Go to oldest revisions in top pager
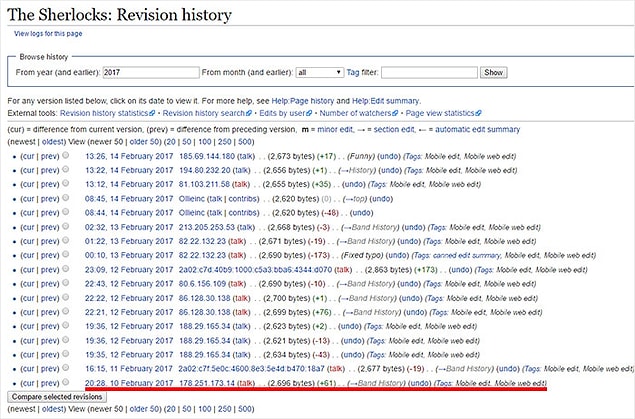This screenshot has height=419, width=635. [x=53, y=142]
